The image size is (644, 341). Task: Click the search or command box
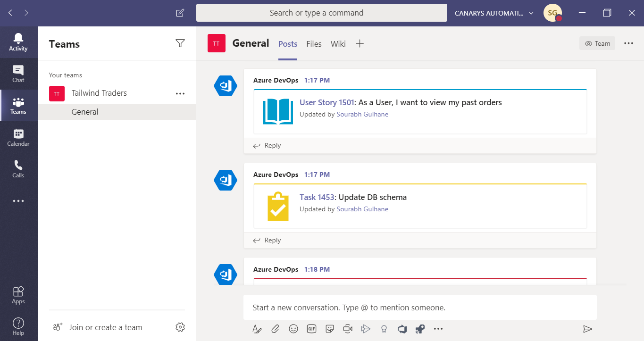click(x=321, y=13)
